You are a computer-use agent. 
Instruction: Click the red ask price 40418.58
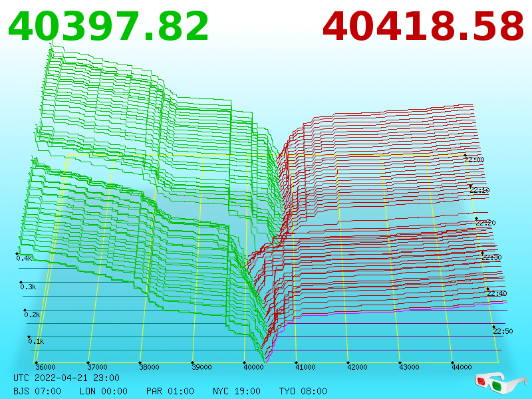pyautogui.click(x=423, y=26)
